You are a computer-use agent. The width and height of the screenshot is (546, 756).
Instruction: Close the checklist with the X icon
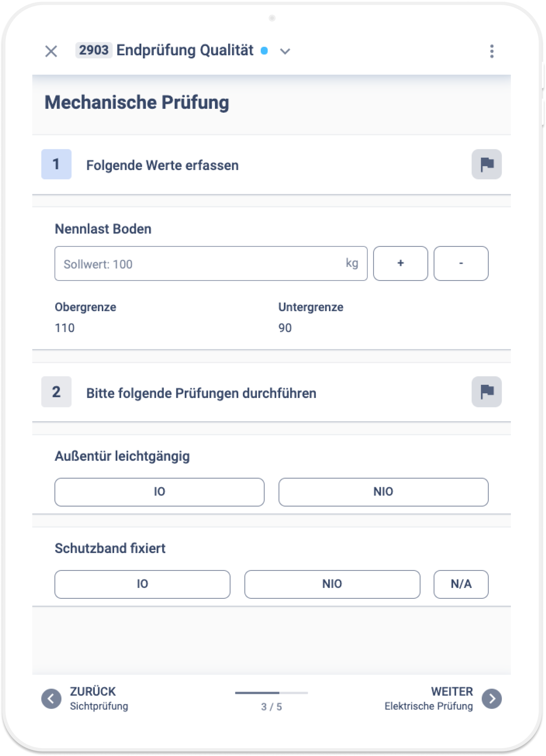[x=51, y=51]
